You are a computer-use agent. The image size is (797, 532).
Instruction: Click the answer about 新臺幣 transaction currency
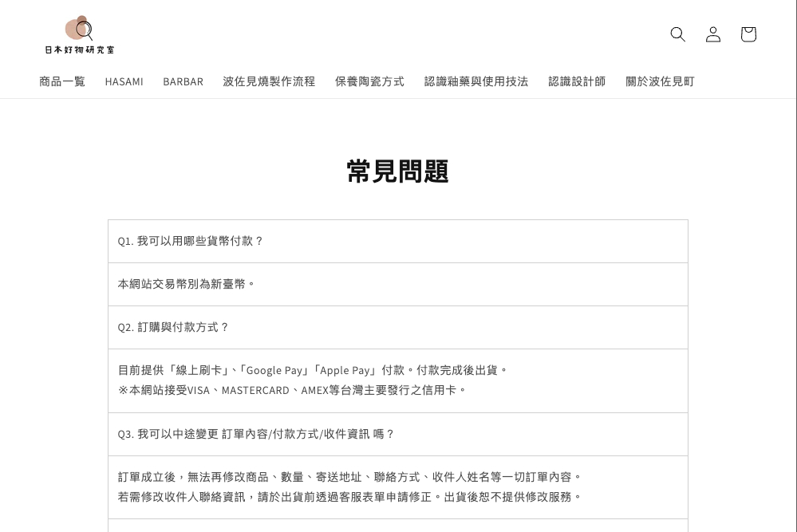[187, 284]
